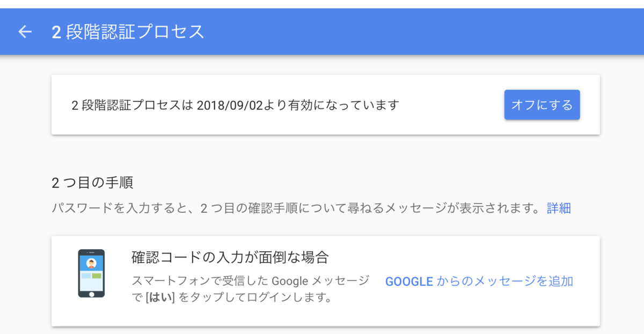Turn off 2-step verification with オフにする
The image size is (644, 334).
coord(542,105)
